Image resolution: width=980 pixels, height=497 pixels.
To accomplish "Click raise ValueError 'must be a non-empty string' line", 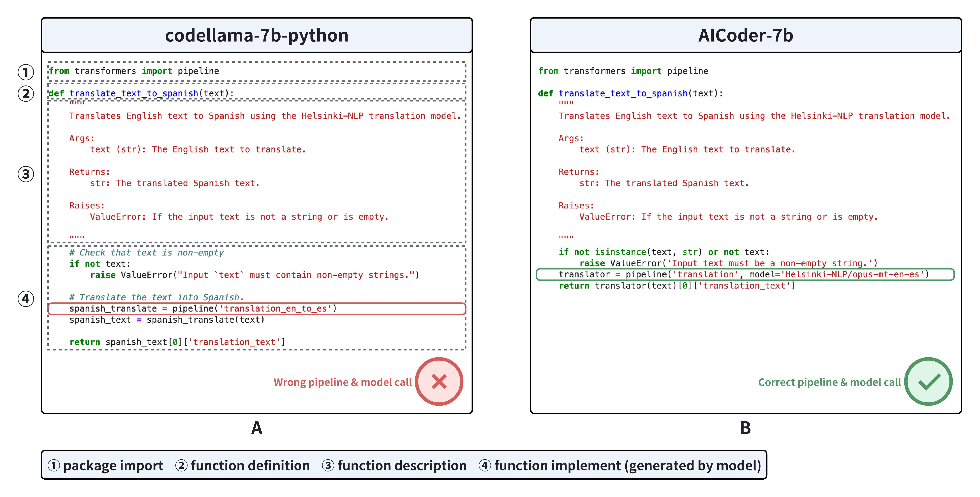I will coord(729,263).
